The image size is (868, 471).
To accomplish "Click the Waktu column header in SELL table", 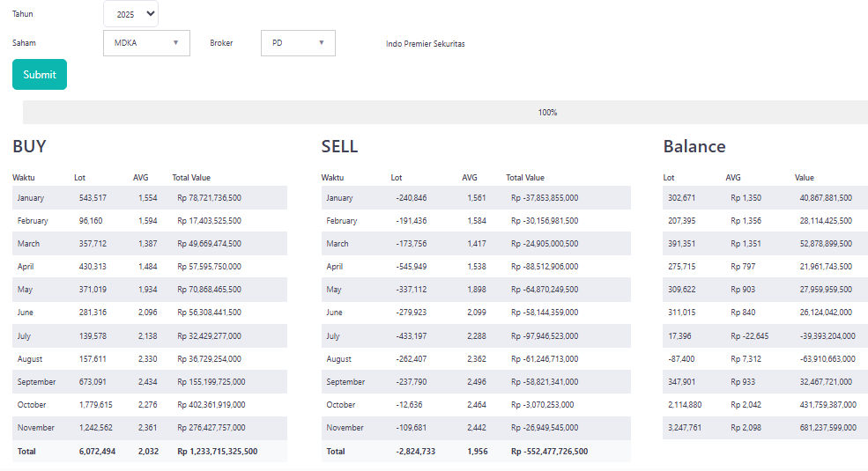I will point(332,178).
